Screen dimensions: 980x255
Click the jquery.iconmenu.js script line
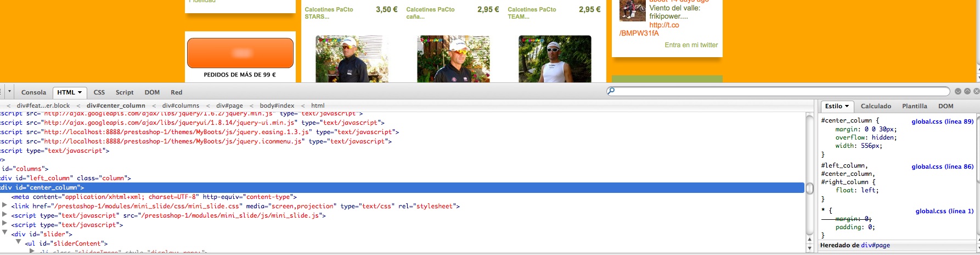coord(196,141)
